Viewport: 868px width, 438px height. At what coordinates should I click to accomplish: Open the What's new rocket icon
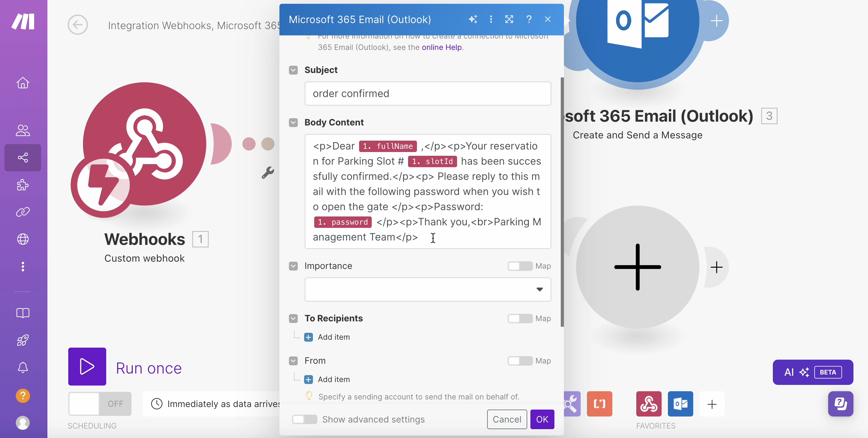point(22,340)
